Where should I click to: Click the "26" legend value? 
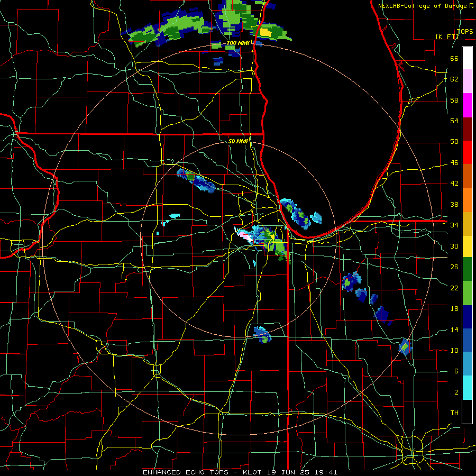[x=454, y=267]
